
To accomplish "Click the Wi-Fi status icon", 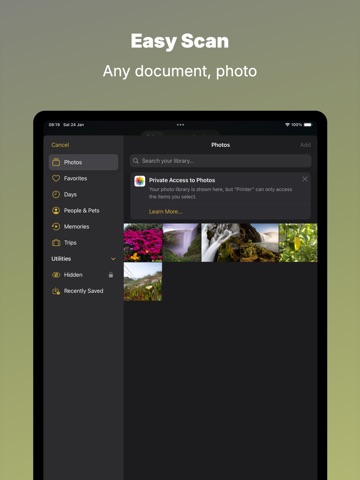I will (287, 125).
